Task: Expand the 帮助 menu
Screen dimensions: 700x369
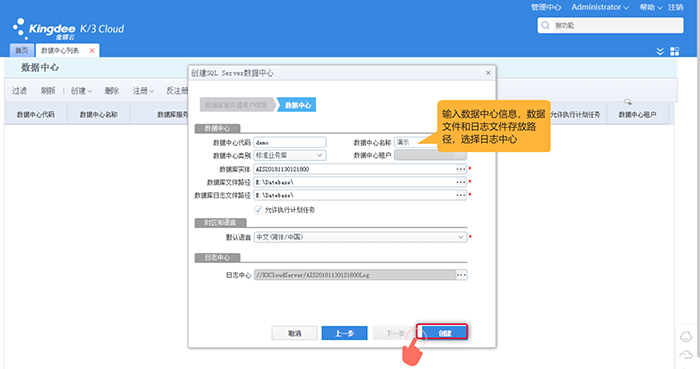Action: (651, 7)
